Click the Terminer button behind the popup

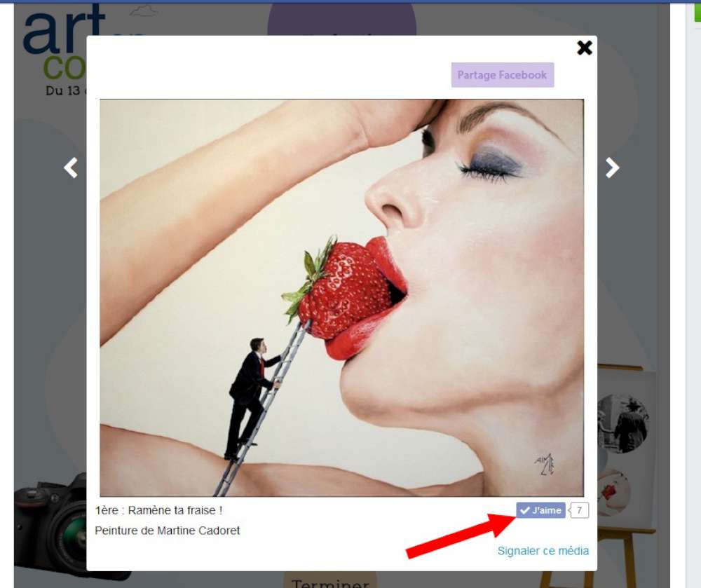(x=330, y=581)
